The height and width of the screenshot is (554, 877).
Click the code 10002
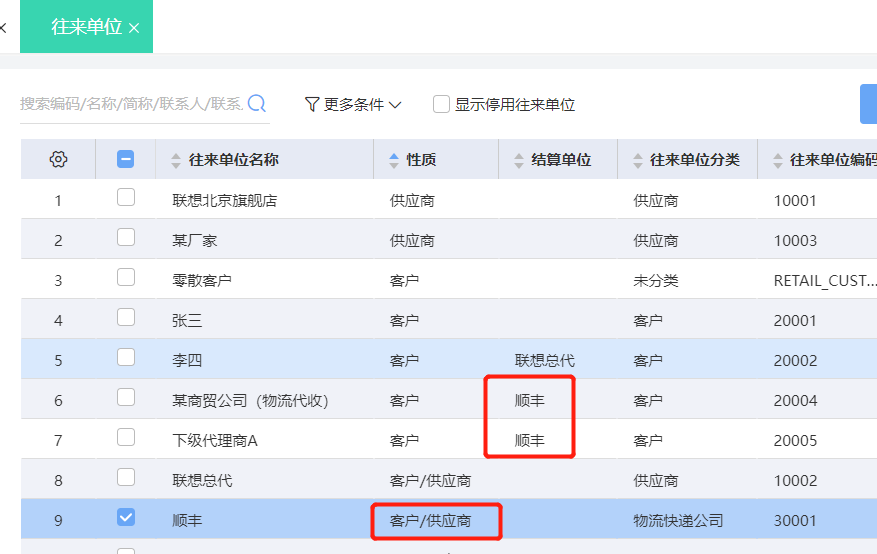[x=795, y=481]
